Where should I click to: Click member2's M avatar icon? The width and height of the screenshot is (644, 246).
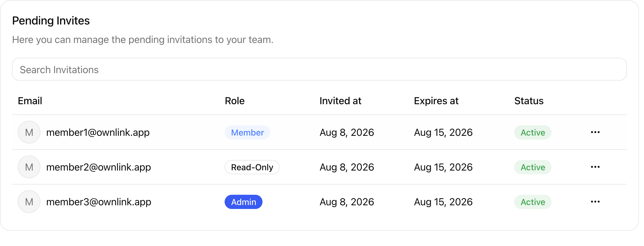click(x=29, y=167)
